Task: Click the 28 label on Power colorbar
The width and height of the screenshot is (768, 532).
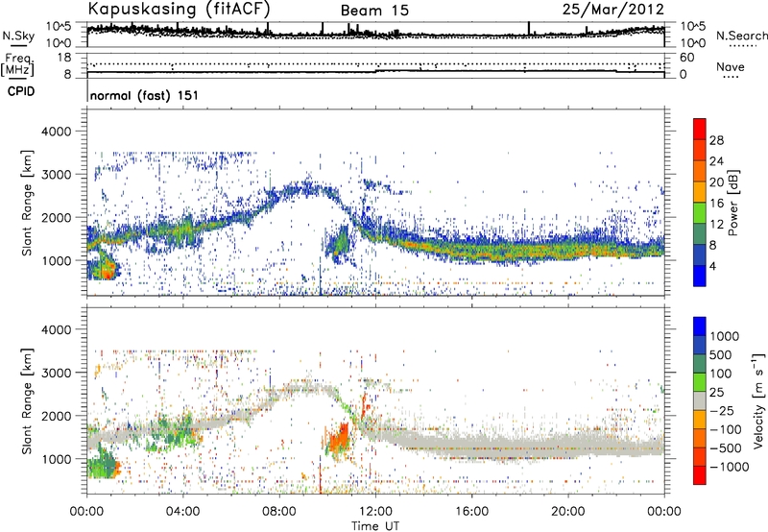Action: [x=716, y=140]
